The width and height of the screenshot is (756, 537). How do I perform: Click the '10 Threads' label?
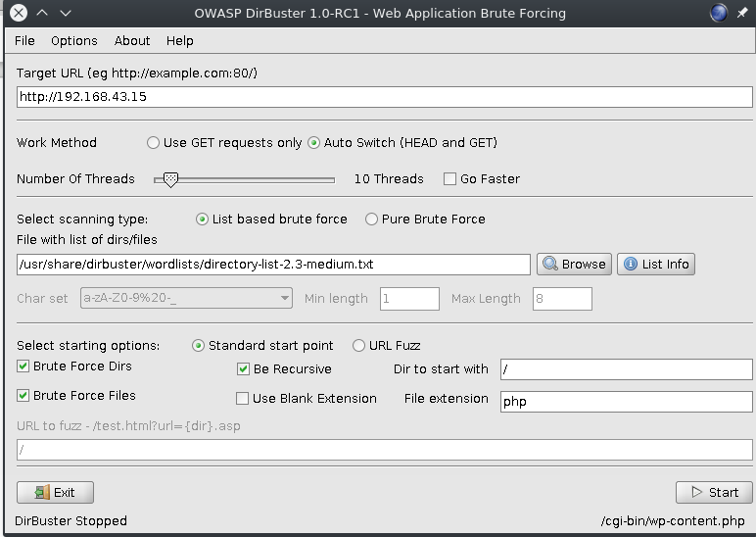[x=389, y=179]
